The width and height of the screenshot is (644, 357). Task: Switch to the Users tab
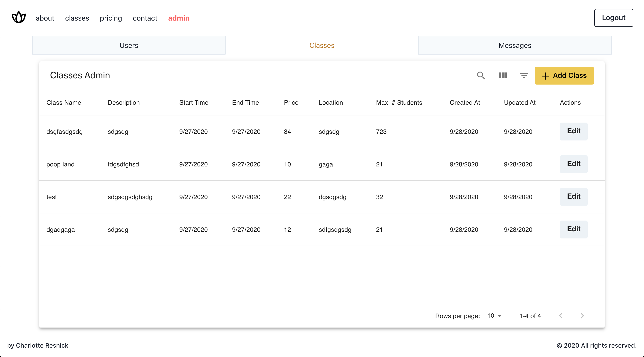pos(129,45)
